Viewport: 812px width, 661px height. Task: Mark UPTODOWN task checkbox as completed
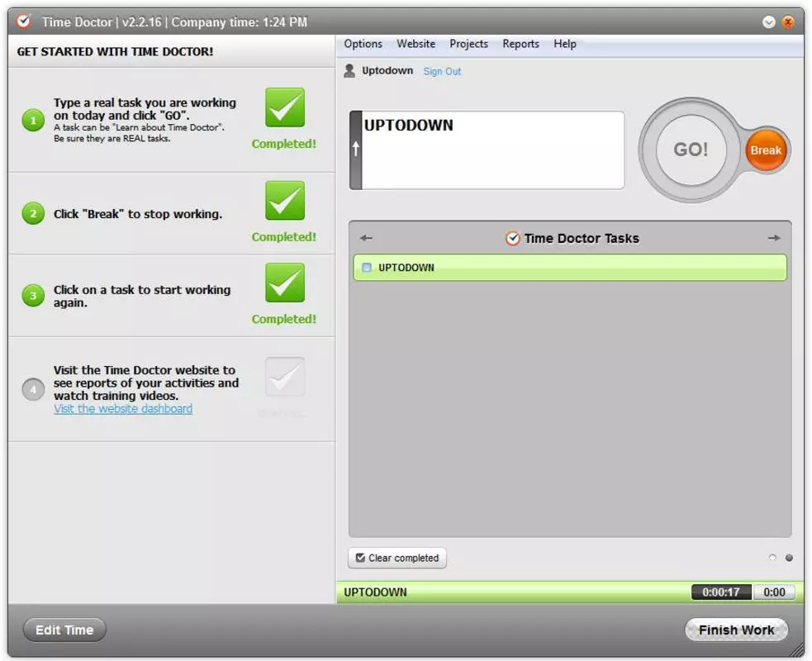[367, 268]
